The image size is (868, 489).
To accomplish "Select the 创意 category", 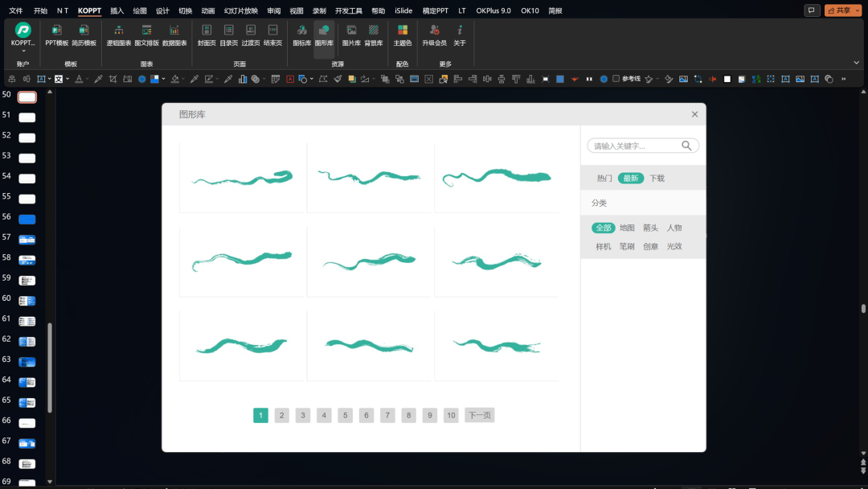I will [650, 246].
